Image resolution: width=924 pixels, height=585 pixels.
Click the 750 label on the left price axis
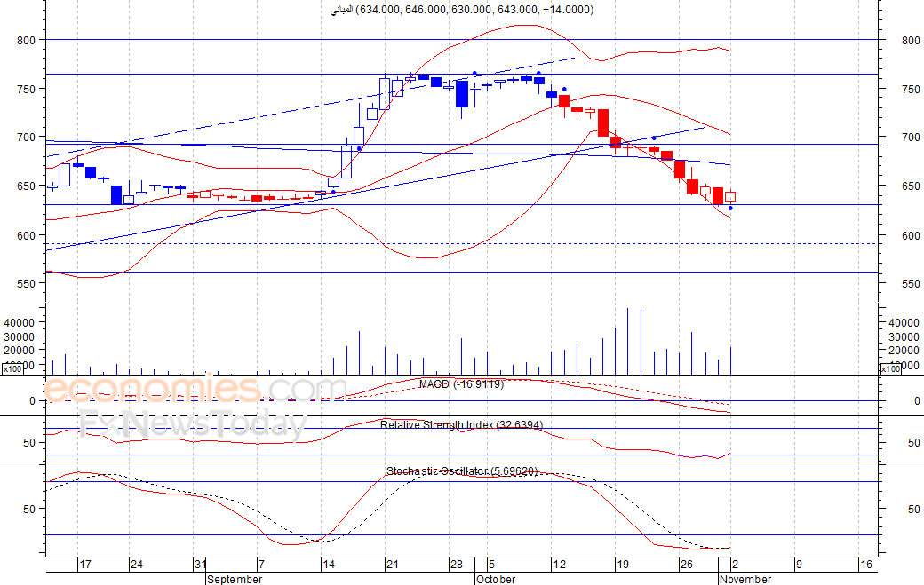[x=26, y=90]
